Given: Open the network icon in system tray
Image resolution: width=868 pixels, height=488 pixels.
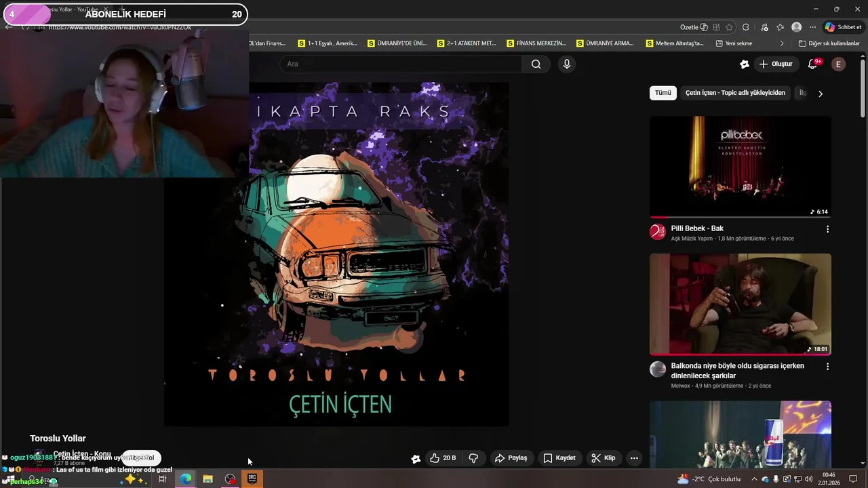Looking at the screenshot, I should [x=797, y=479].
